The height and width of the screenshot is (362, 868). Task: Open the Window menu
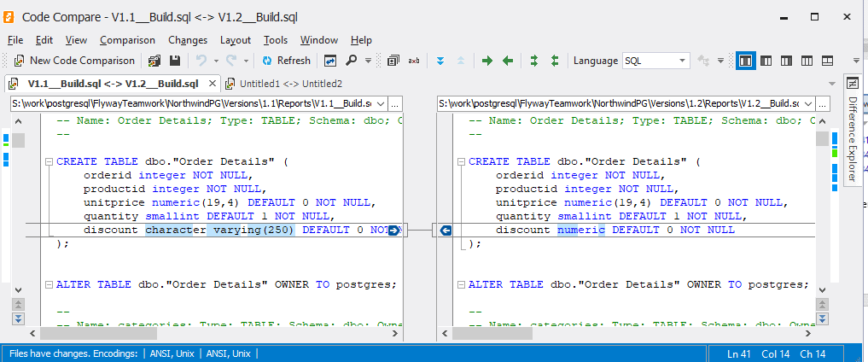click(319, 40)
